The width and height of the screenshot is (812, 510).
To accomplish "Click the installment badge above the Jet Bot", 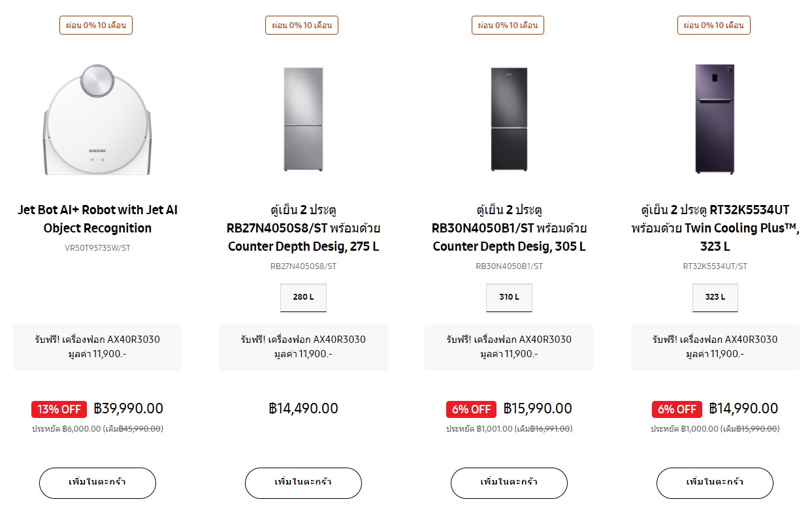I will point(96,25).
